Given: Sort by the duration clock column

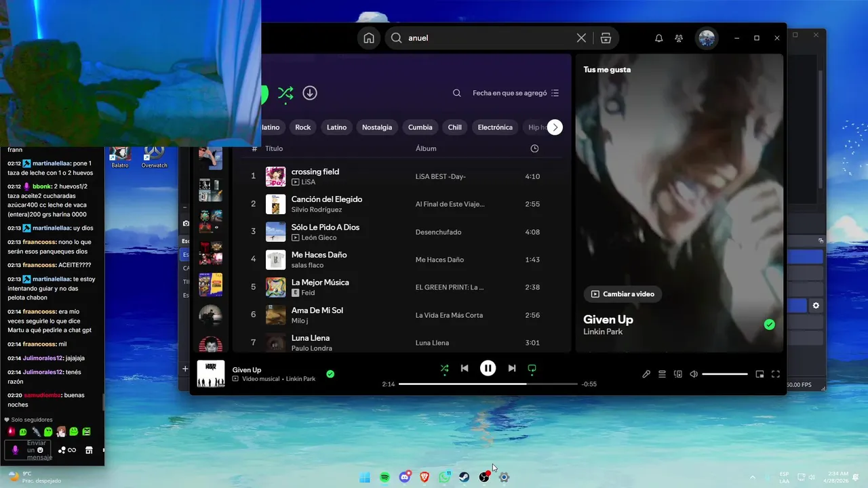Looking at the screenshot, I should (534, 148).
